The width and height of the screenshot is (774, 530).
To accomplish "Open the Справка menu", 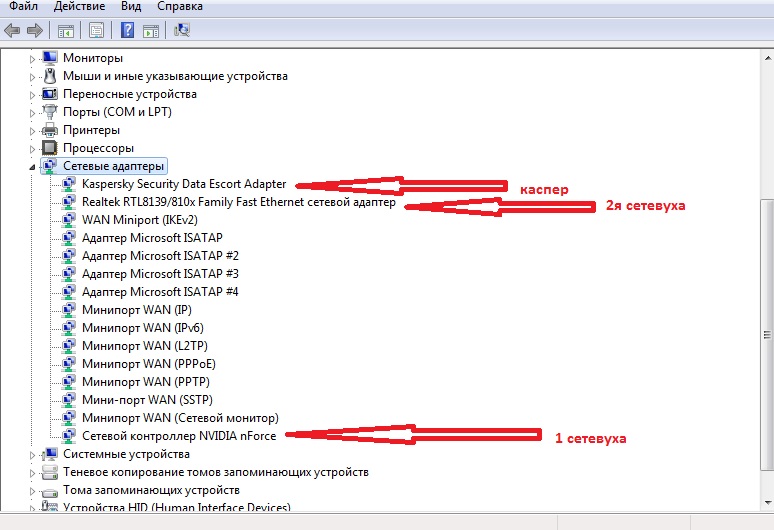I will pyautogui.click(x=180, y=6).
